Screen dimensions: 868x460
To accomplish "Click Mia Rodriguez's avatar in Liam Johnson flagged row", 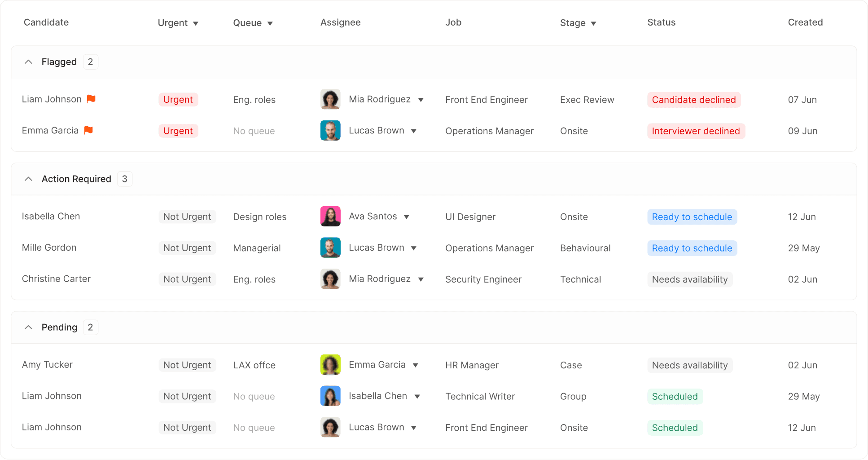I will click(x=330, y=99).
